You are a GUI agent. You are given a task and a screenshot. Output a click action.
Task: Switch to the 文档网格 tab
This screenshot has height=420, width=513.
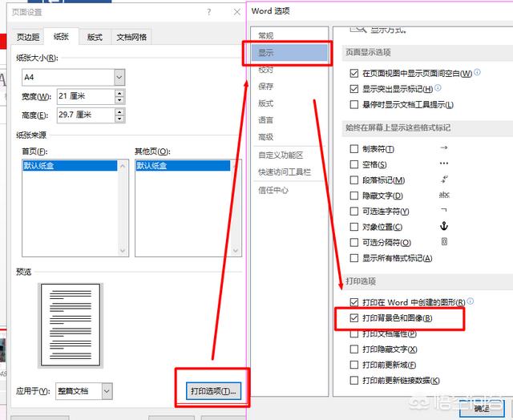click(x=131, y=37)
